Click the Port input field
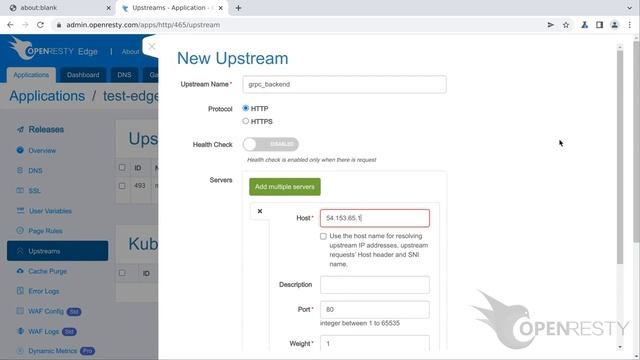 375,309
